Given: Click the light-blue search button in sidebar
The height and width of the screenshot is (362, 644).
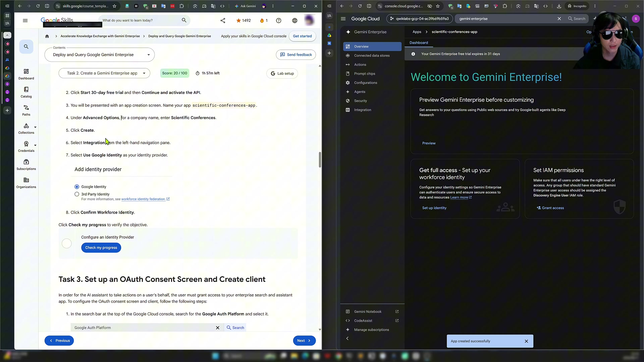Looking at the screenshot, I should [x=26, y=47].
